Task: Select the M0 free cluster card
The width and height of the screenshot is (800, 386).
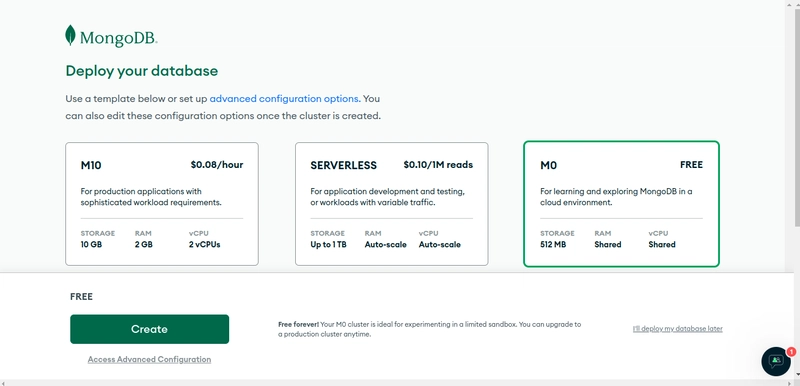Action: 621,204
